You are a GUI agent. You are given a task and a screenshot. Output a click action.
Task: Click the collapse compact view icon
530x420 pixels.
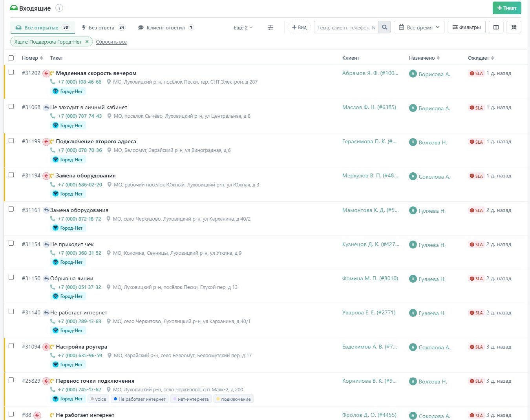[514, 27]
